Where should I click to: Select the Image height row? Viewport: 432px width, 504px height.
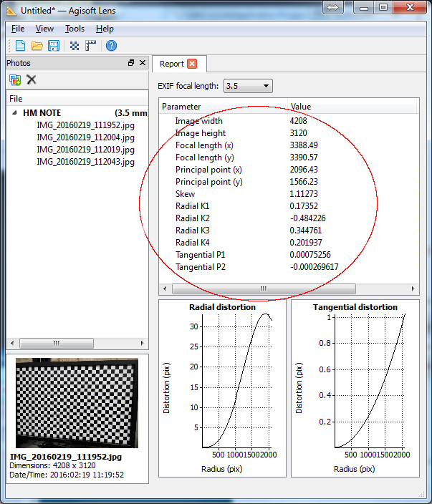point(289,133)
